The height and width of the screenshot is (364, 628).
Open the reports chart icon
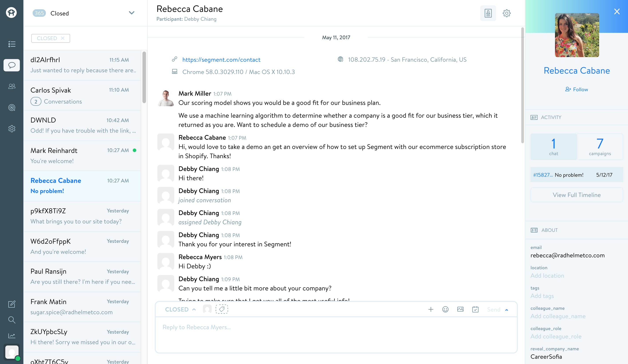pyautogui.click(x=12, y=336)
